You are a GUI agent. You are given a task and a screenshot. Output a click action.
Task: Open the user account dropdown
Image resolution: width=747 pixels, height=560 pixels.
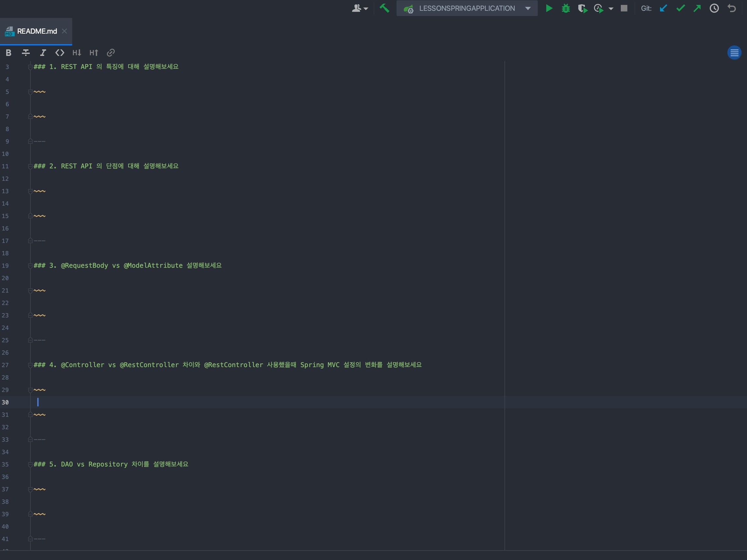[360, 8]
